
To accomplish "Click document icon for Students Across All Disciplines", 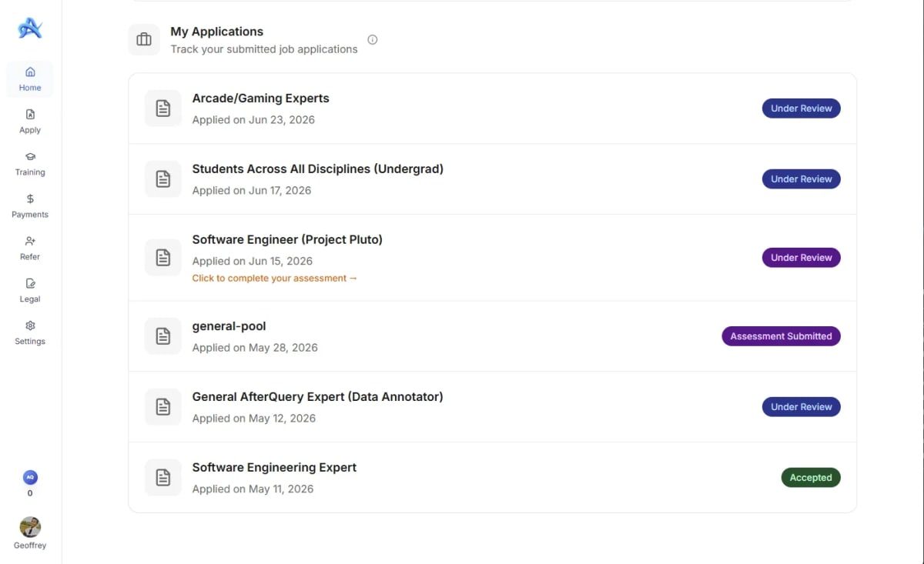I will 163,179.
